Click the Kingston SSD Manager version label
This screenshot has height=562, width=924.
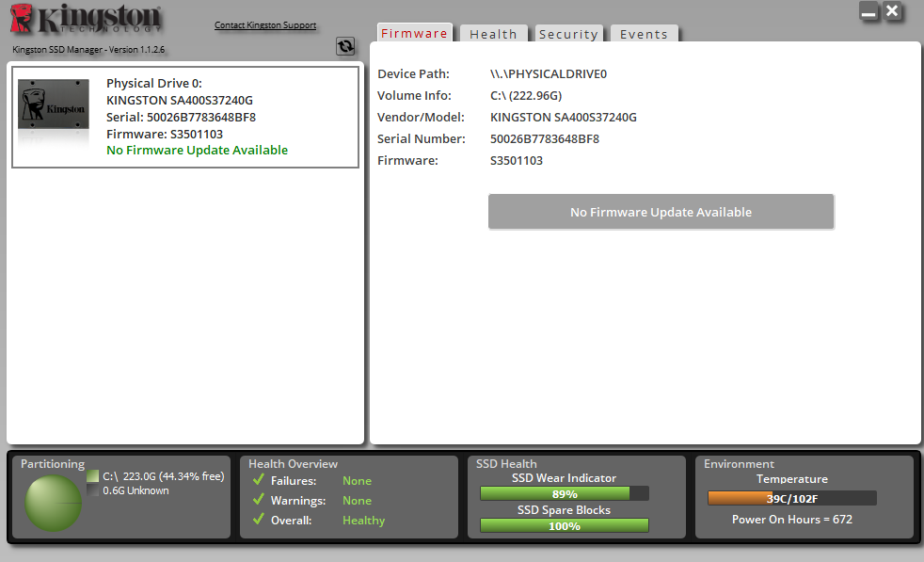[88, 50]
